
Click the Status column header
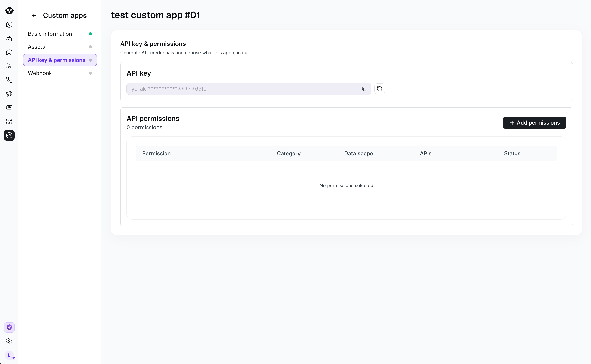tap(512, 153)
